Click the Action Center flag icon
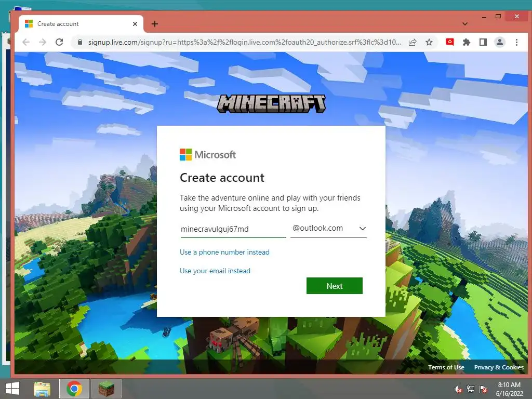Viewport: 532px width, 399px height. (x=483, y=389)
